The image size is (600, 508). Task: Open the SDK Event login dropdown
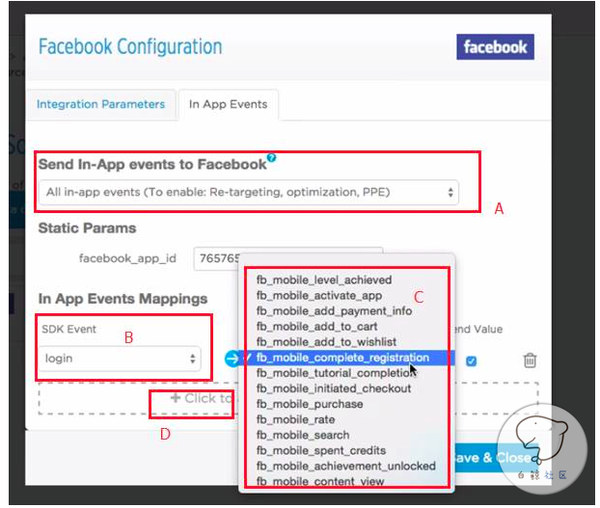(120, 358)
